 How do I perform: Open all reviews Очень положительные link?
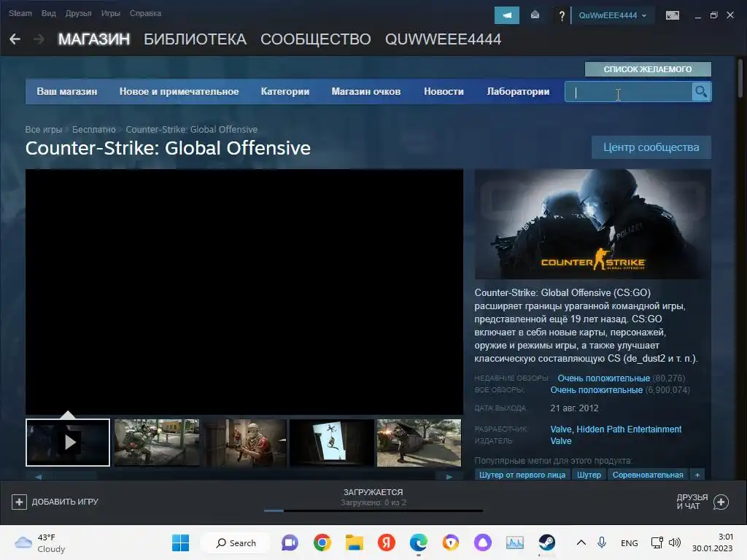click(596, 390)
